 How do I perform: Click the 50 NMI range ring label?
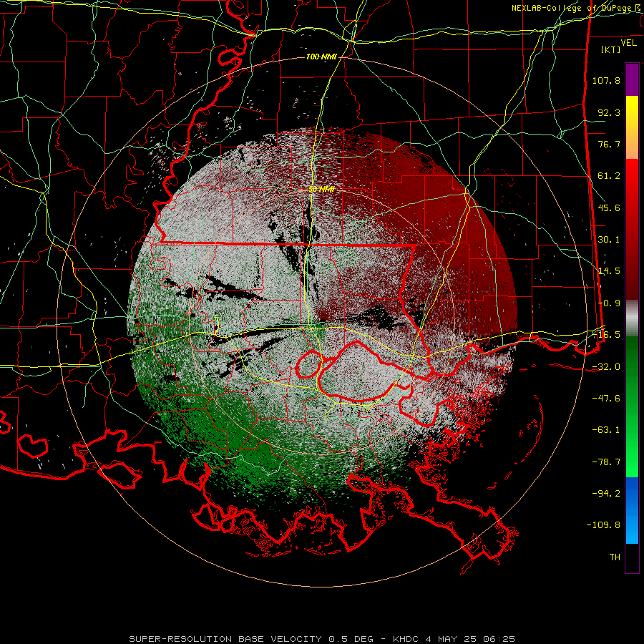point(321,189)
